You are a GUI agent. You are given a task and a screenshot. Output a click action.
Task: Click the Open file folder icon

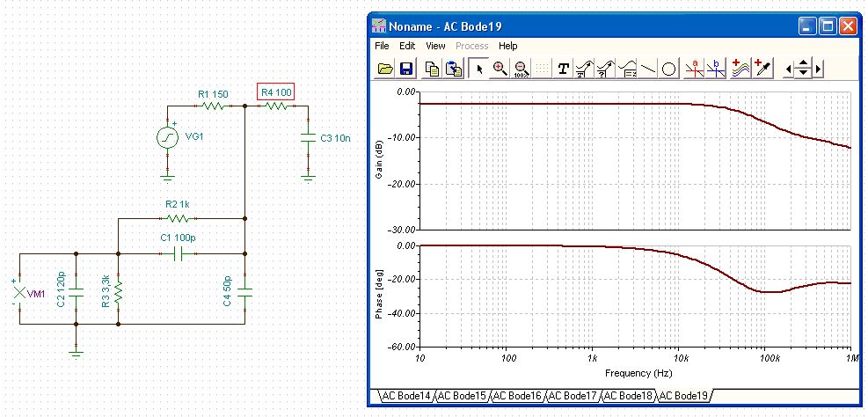coord(385,69)
